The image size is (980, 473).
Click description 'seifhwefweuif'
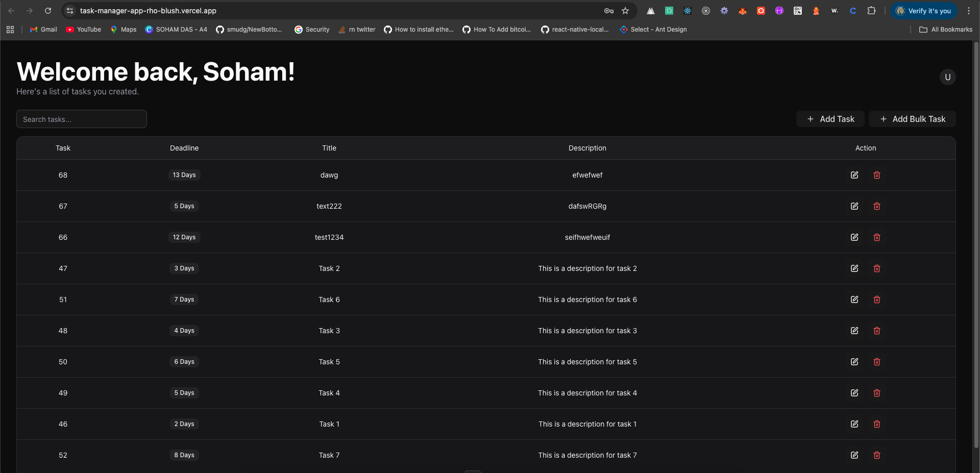pos(587,237)
